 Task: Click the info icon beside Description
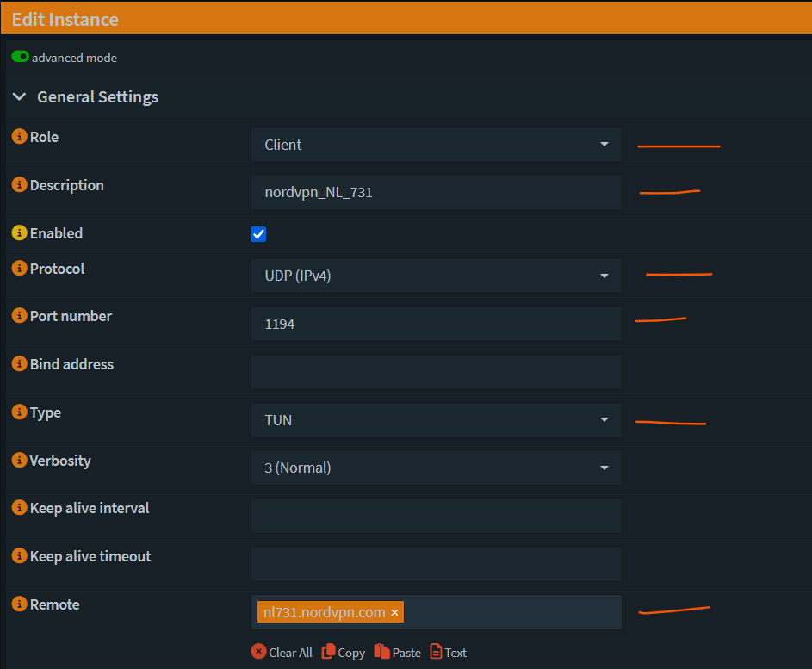[x=19, y=185]
